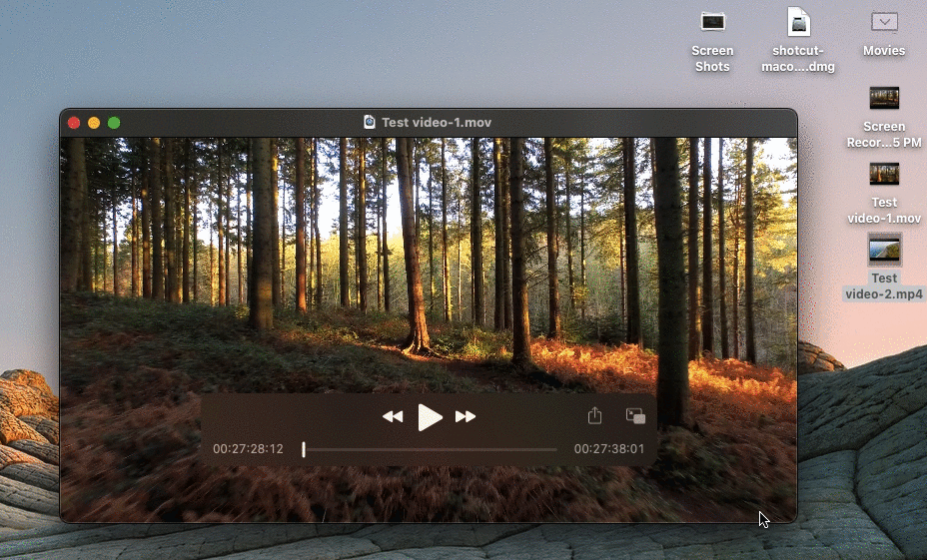
Task: Minimize the video window with yellow button
Action: [94, 123]
